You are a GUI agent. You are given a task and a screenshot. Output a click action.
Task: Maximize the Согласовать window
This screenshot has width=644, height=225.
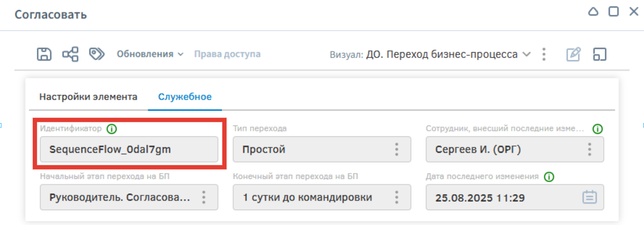[614, 11]
